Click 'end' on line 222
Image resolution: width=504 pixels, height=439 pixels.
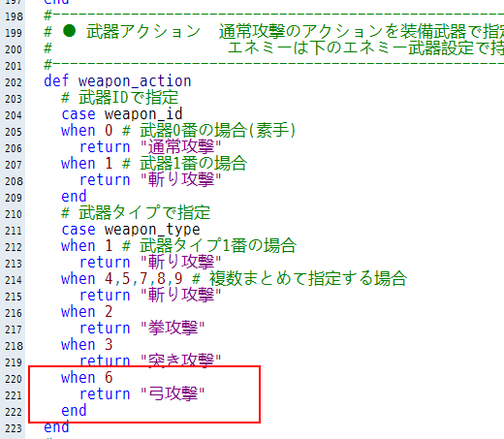point(74,411)
